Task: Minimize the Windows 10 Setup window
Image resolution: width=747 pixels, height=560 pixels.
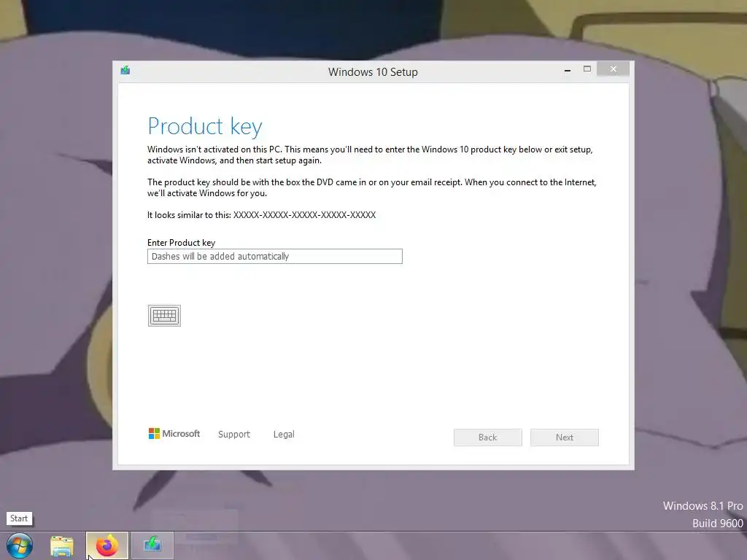Action: click(x=568, y=70)
